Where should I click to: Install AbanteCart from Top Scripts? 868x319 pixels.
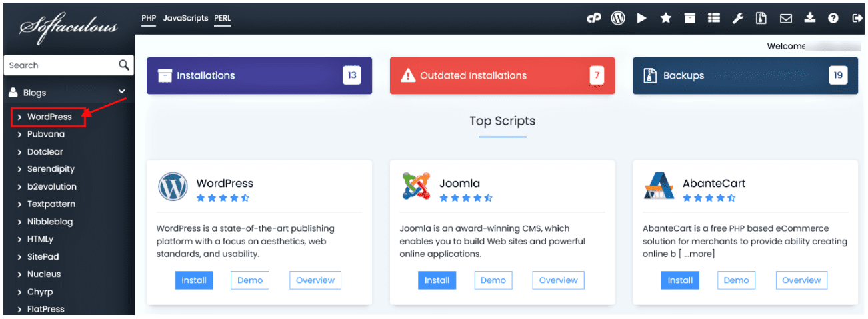point(681,280)
